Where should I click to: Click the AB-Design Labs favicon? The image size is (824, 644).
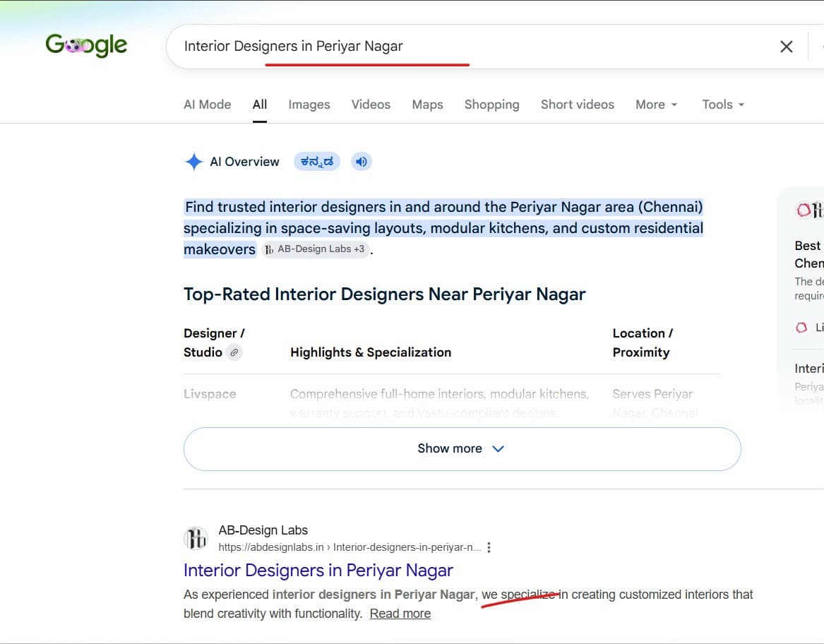[x=196, y=538]
